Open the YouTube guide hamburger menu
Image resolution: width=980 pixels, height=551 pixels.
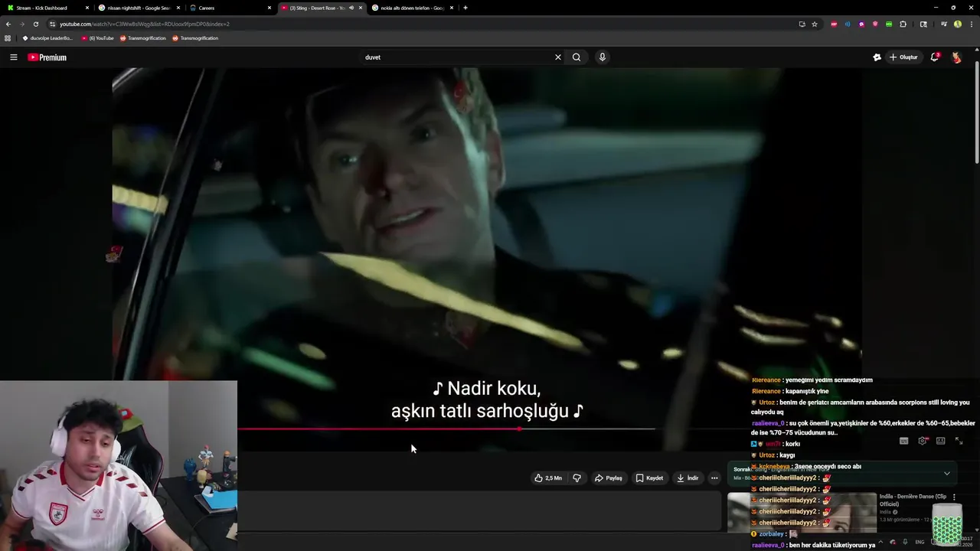pyautogui.click(x=13, y=57)
